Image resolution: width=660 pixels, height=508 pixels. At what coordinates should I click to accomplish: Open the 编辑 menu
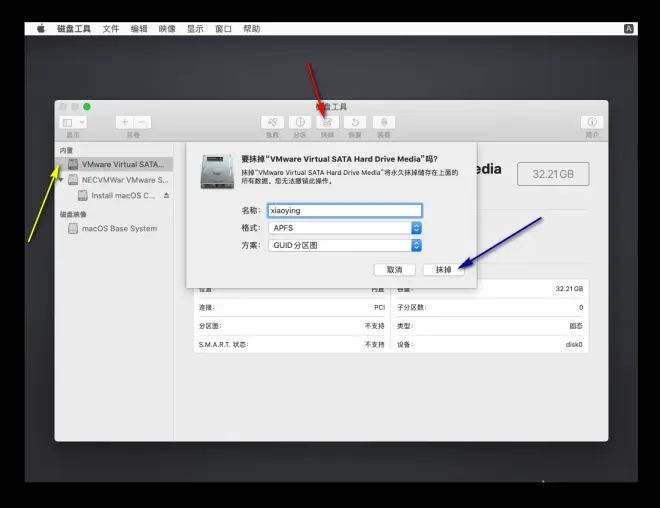(139, 29)
